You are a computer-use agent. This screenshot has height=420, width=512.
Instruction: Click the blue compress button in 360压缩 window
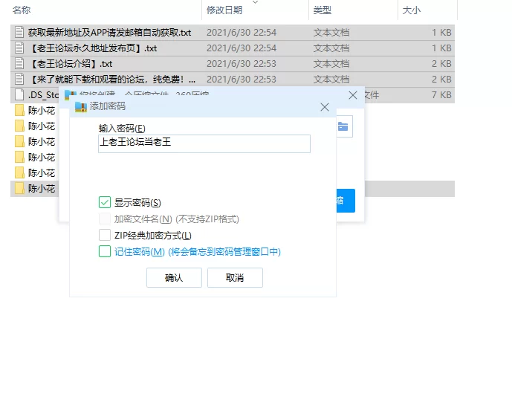pyautogui.click(x=346, y=201)
